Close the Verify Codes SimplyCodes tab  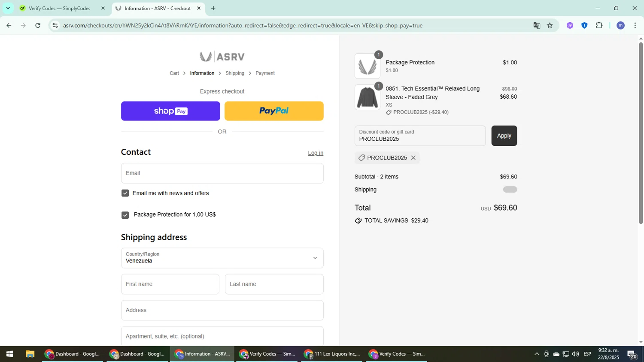pyautogui.click(x=103, y=8)
